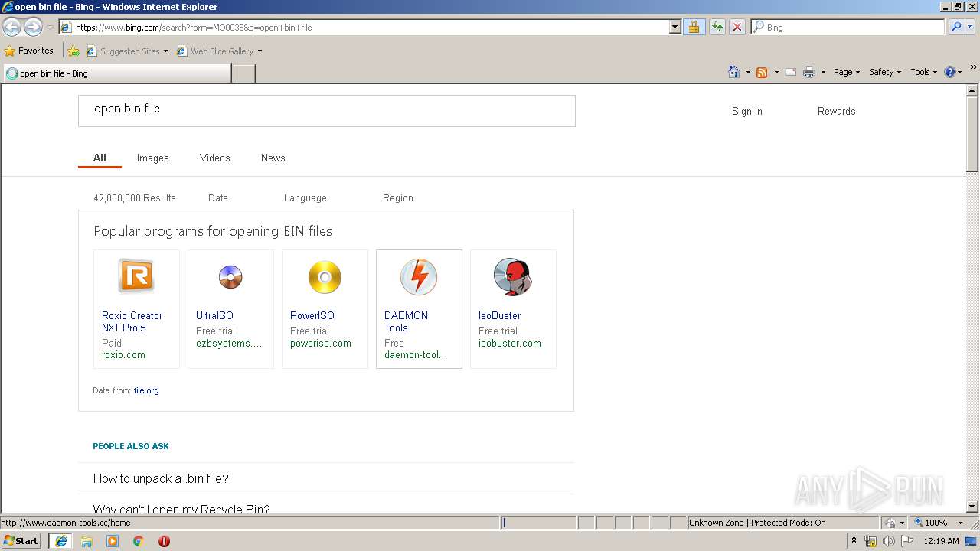
Task: Open the network tray icon with warning
Action: 871,541
